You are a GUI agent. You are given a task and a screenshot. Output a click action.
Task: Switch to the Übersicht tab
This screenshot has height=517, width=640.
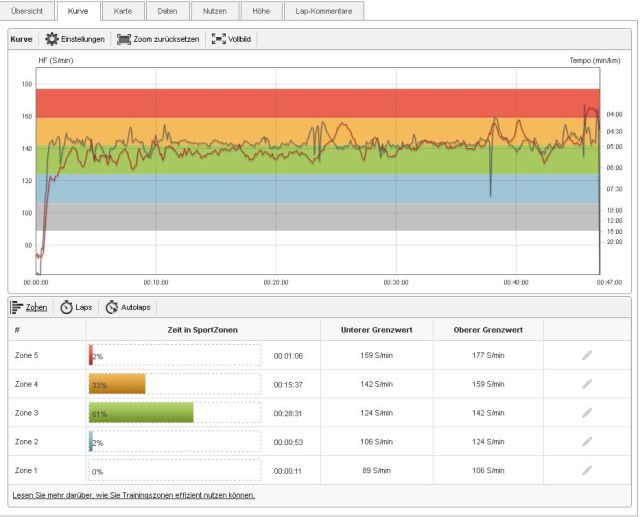click(27, 11)
